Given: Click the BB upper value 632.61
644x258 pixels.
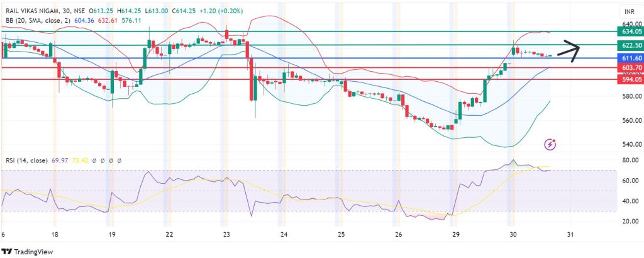Looking at the screenshot, I should pyautogui.click(x=106, y=20).
